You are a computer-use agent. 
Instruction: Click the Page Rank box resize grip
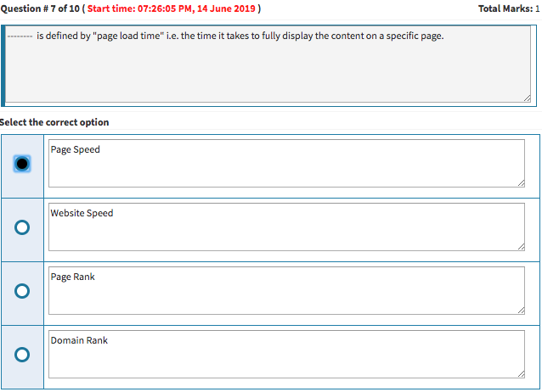[520, 310]
